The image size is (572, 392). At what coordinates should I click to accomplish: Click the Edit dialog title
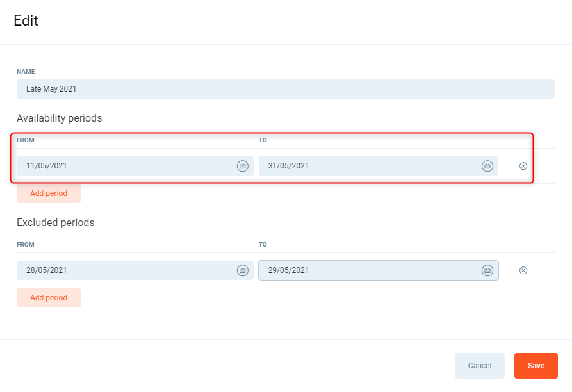pos(26,20)
